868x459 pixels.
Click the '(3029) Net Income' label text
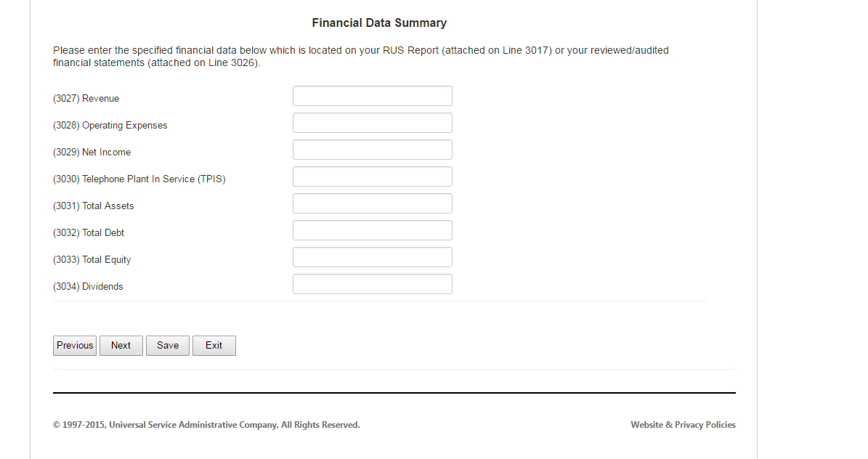click(x=92, y=153)
